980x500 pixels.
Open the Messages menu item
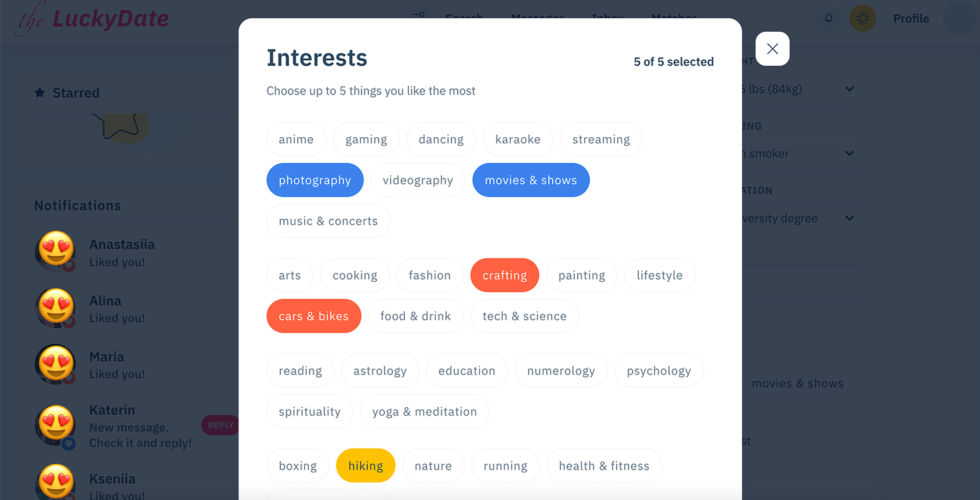click(537, 18)
